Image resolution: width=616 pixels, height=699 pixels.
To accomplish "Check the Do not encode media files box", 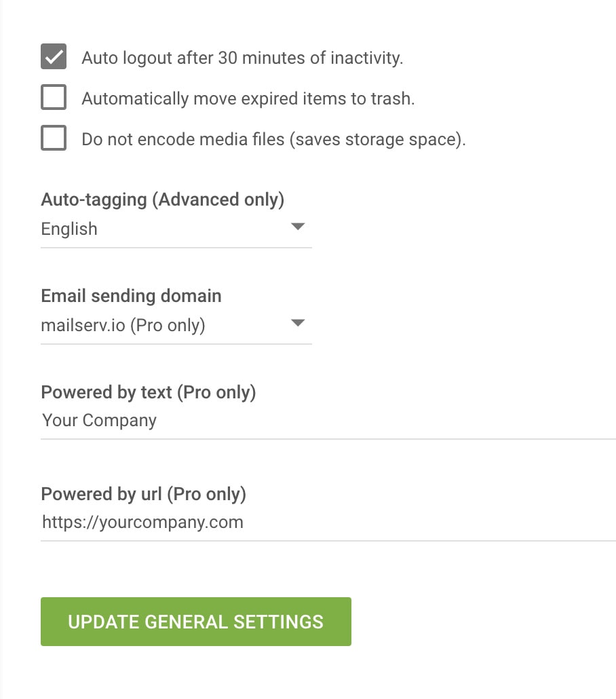I will click(54, 138).
